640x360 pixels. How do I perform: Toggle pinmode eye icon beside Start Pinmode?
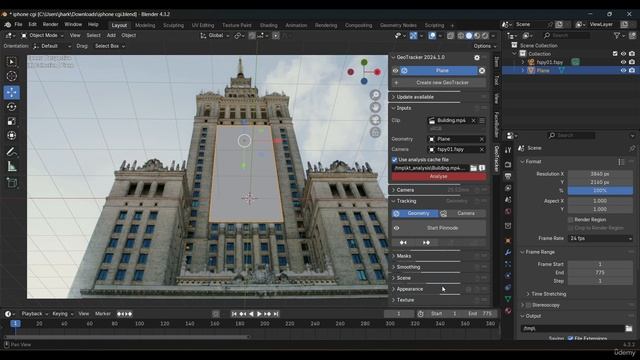coord(396,228)
